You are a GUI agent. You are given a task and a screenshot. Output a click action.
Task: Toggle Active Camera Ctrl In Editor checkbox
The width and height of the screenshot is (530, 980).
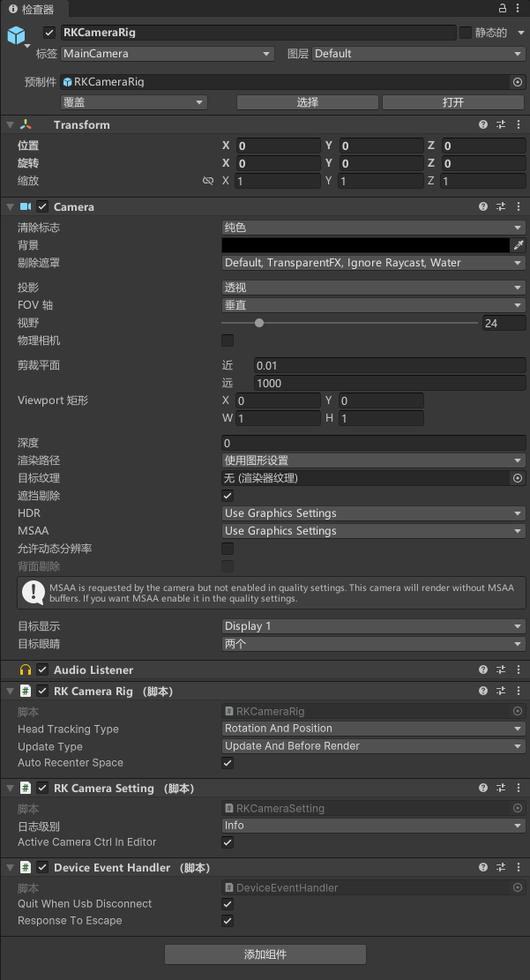coord(228,842)
